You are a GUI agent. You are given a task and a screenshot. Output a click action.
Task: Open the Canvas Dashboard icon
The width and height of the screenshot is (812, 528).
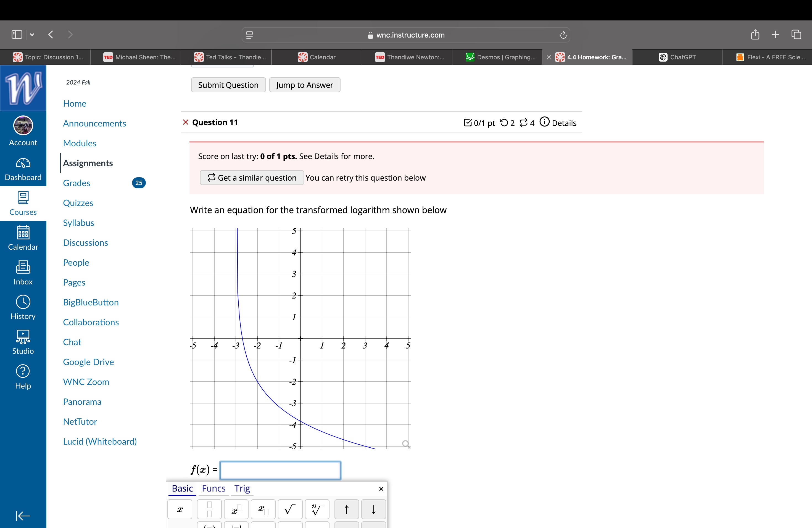point(23,169)
